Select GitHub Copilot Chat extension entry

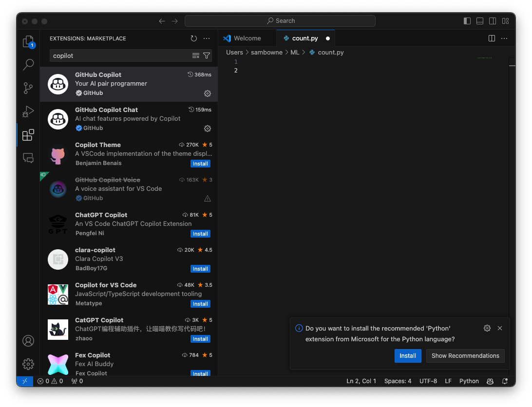tap(129, 119)
